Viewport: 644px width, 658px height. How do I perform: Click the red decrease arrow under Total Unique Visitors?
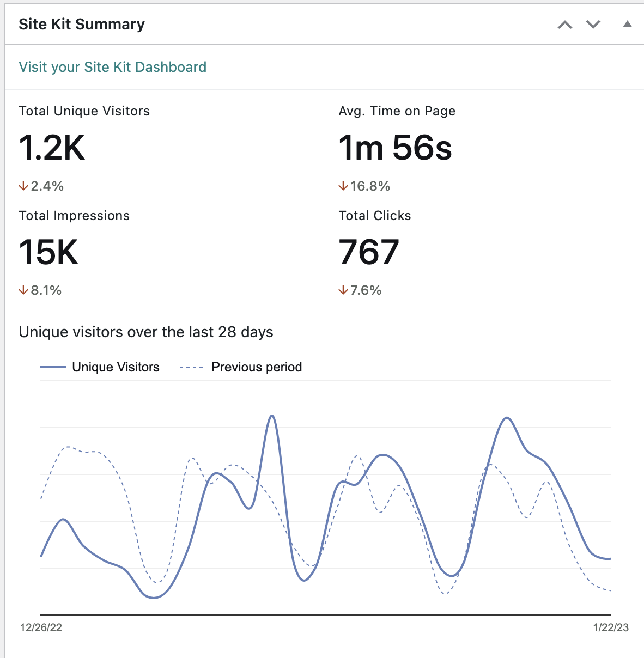coord(23,185)
